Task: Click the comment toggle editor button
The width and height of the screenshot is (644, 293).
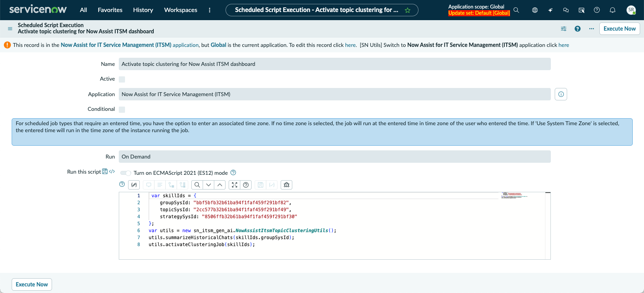Action: tap(149, 185)
